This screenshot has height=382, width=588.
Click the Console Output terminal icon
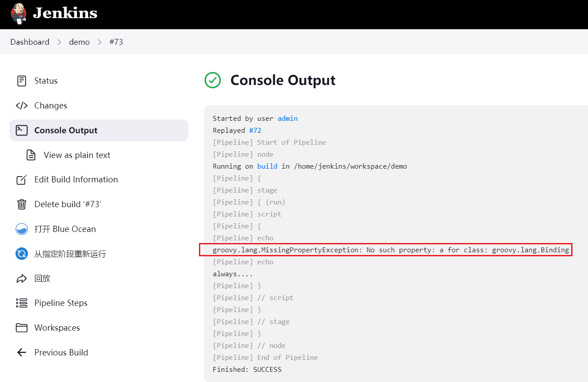tap(21, 130)
